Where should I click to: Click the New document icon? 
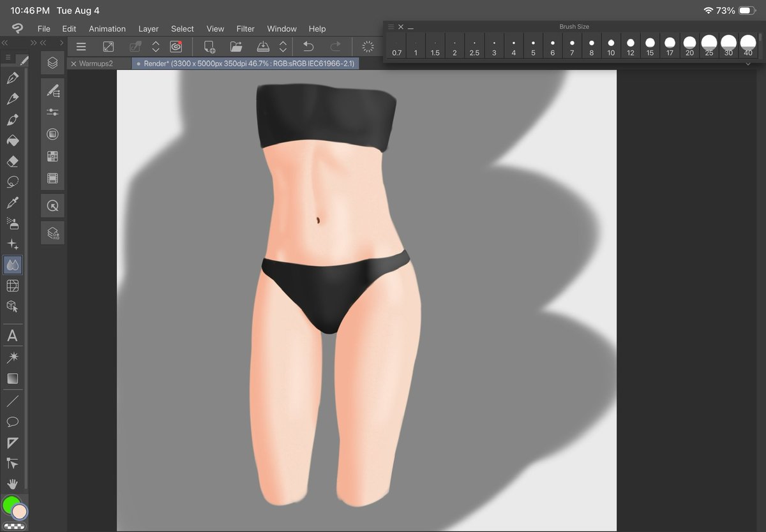209,47
